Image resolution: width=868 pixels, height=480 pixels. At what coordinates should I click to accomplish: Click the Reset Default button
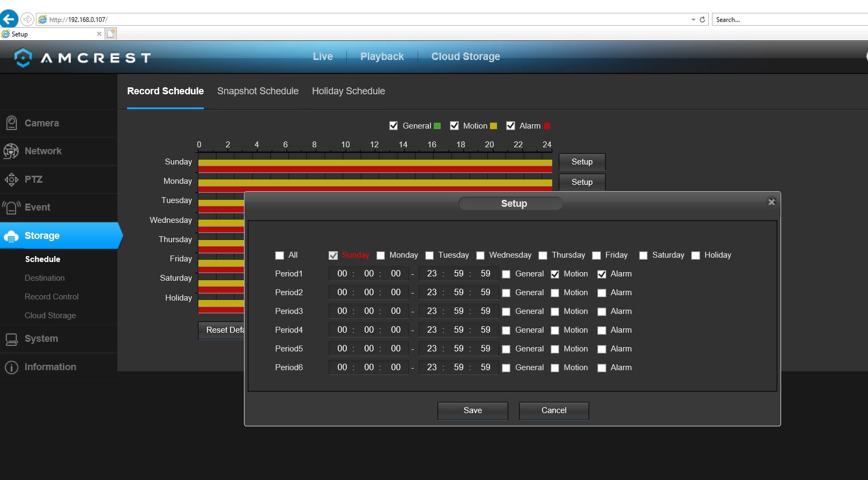point(221,330)
